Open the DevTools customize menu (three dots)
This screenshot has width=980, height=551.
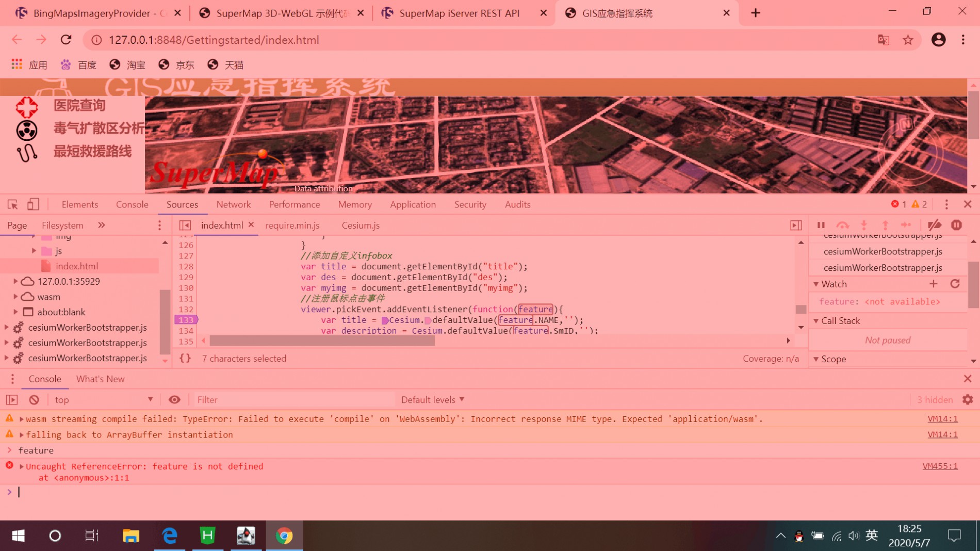[946, 204]
